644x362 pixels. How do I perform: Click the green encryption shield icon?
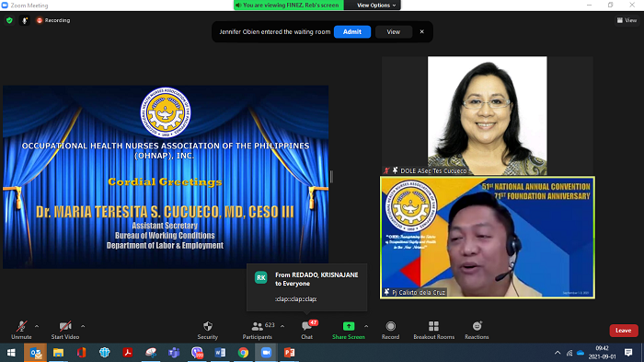pyautogui.click(x=9, y=20)
